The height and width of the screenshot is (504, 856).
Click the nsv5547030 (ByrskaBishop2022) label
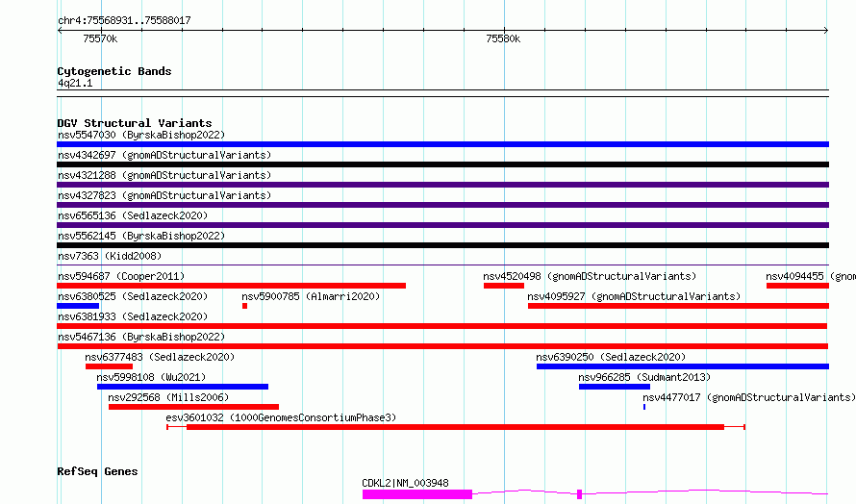click(141, 135)
